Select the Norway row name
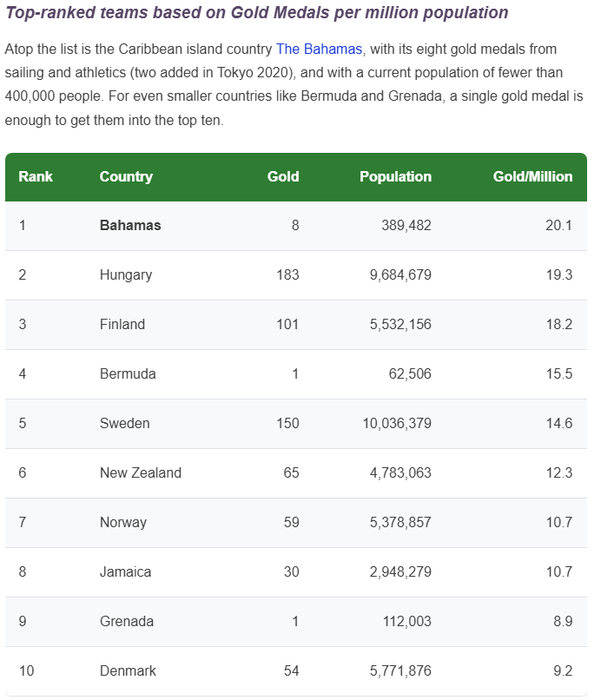The width and height of the screenshot is (601, 700). tap(123, 522)
